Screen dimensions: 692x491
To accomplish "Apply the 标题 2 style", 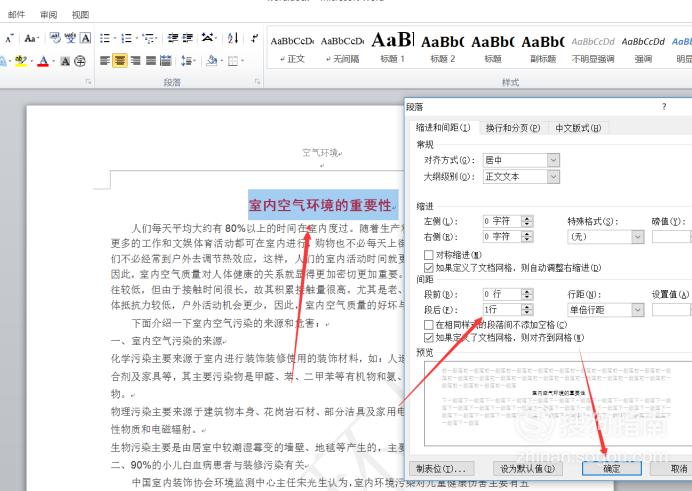I will [443, 47].
